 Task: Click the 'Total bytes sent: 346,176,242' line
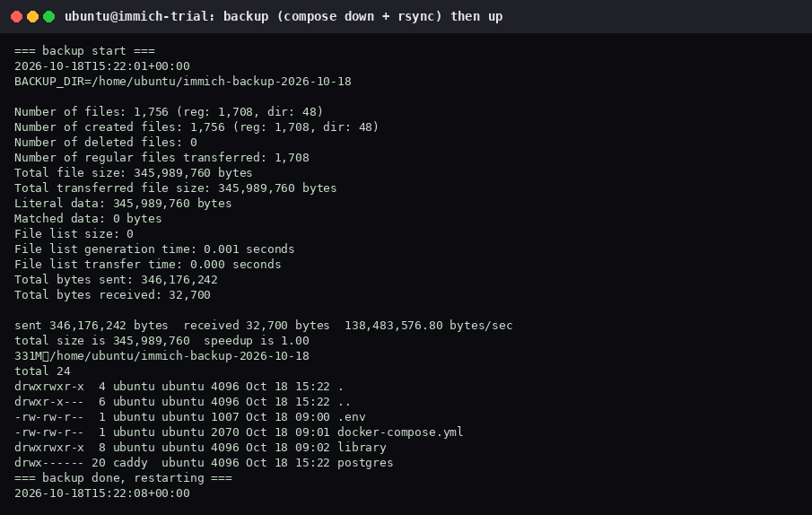point(116,280)
